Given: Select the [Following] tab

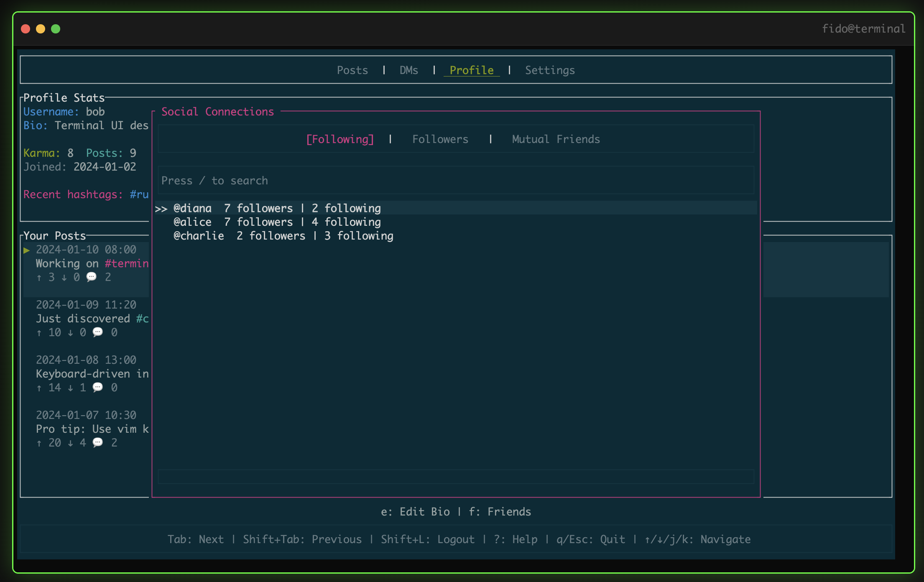Looking at the screenshot, I should click(x=340, y=139).
